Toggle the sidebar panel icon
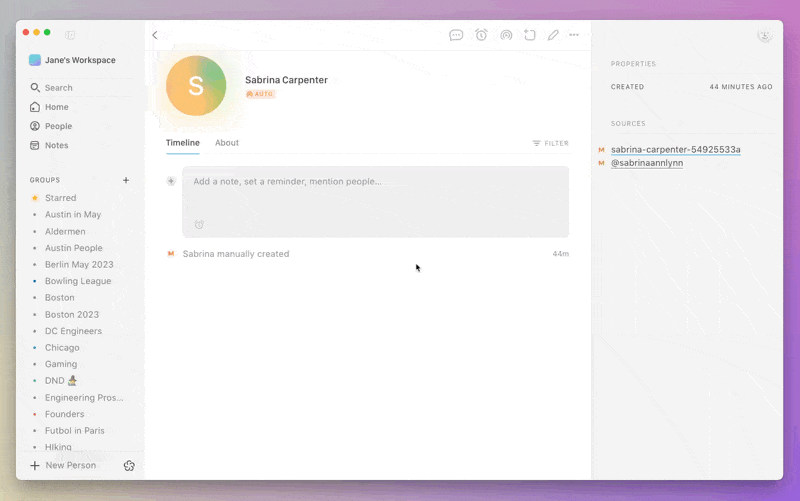 (x=70, y=35)
